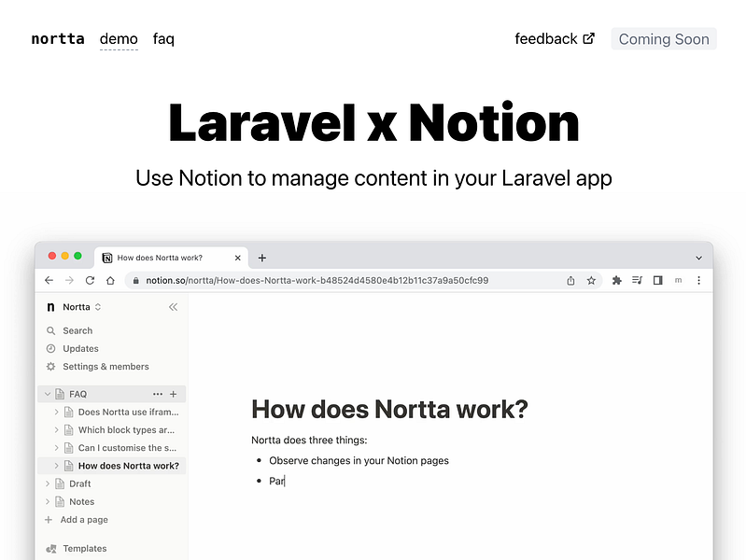Click the bullet line containing 'Par'
Screen dimensions: 746x560
tap(277, 481)
